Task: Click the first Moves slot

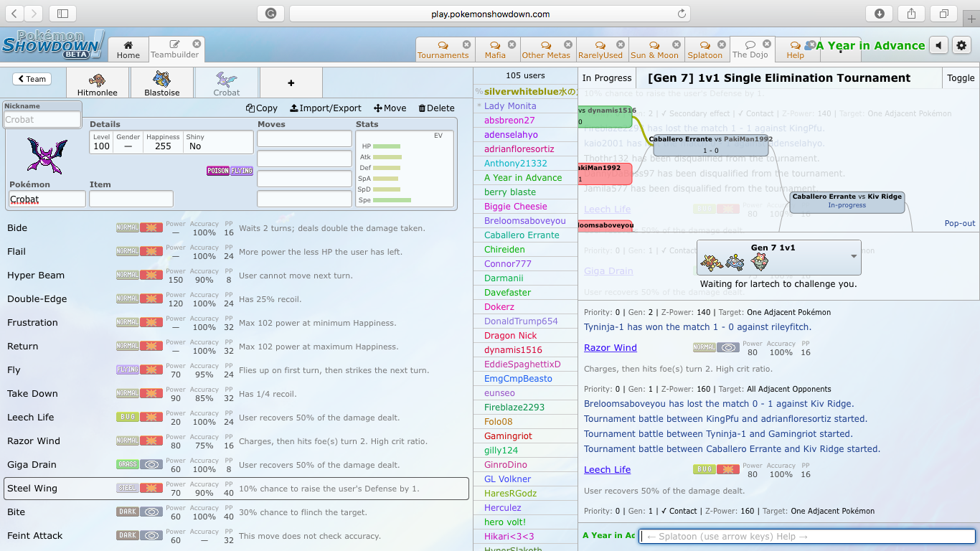Action: click(304, 138)
